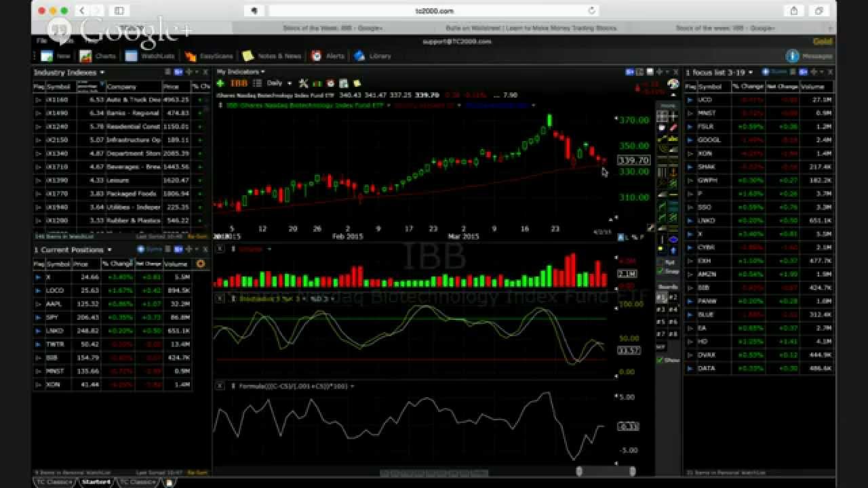
Task: Select the crosshair pointer drawing tool
Action: click(673, 117)
